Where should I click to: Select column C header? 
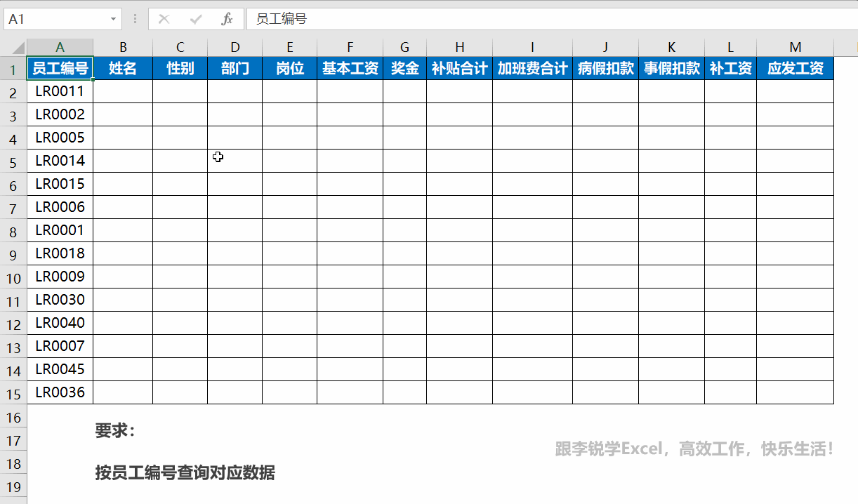(180, 48)
